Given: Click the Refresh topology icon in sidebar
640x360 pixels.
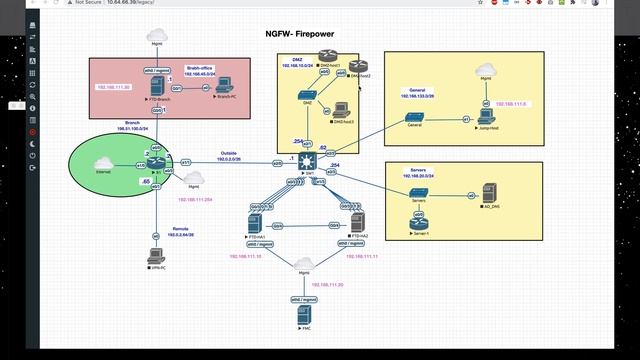Looking at the screenshot, I should click(x=32, y=85).
